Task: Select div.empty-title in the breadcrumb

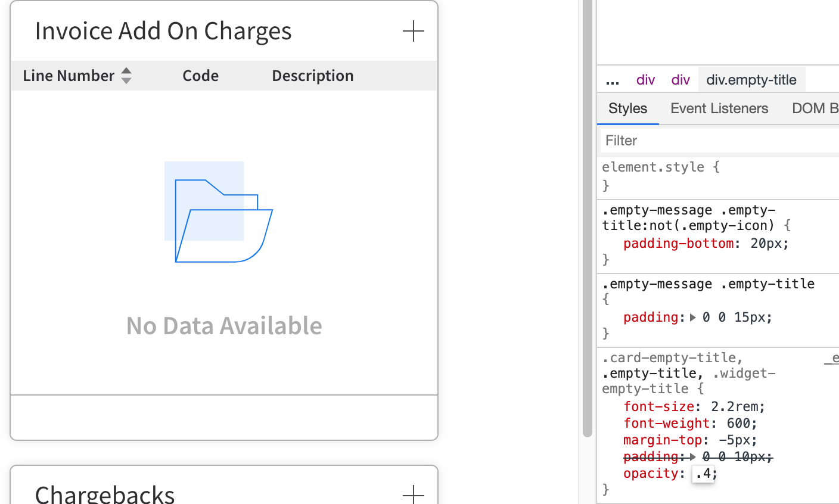Action: [751, 80]
